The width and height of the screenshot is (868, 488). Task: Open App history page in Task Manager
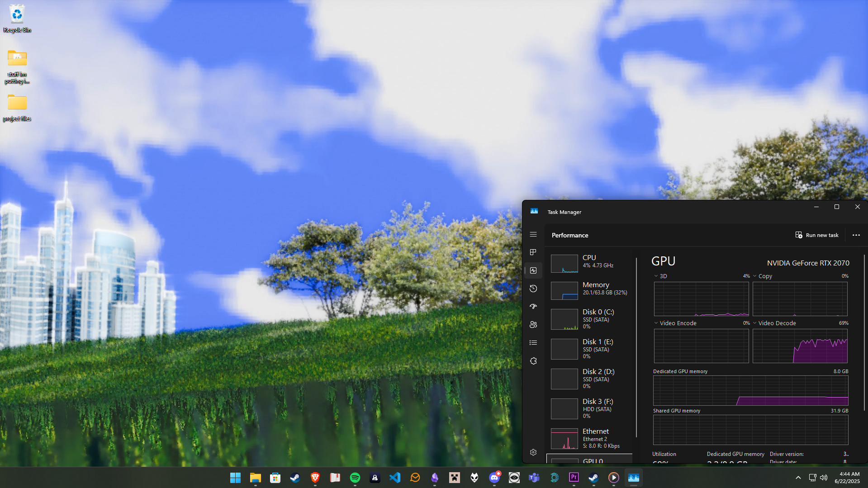tap(533, 289)
